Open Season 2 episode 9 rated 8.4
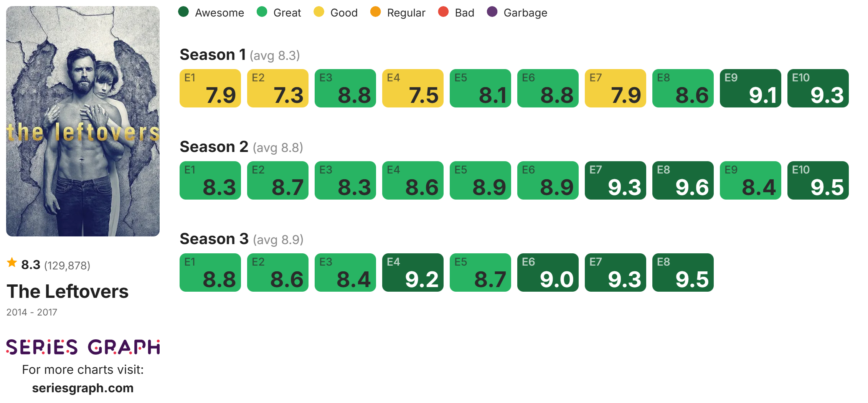 coord(750,180)
